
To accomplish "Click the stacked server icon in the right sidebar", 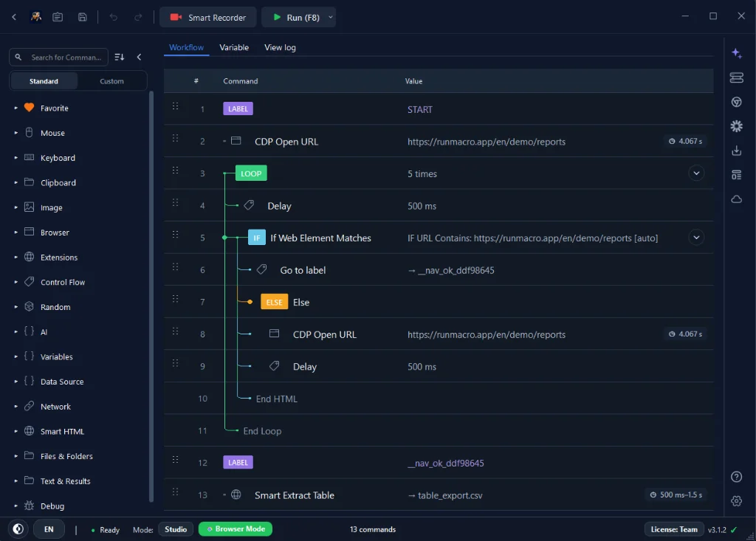I will coord(736,77).
